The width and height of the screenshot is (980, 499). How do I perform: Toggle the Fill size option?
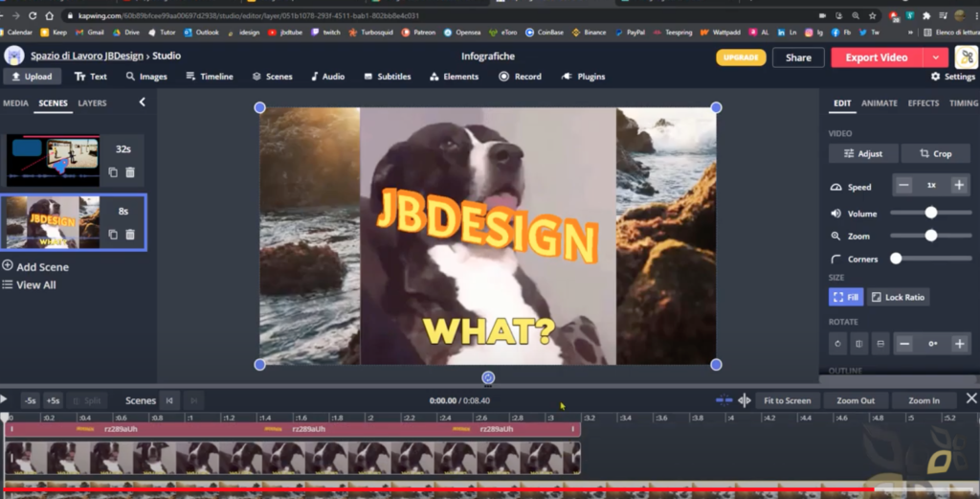(x=846, y=297)
